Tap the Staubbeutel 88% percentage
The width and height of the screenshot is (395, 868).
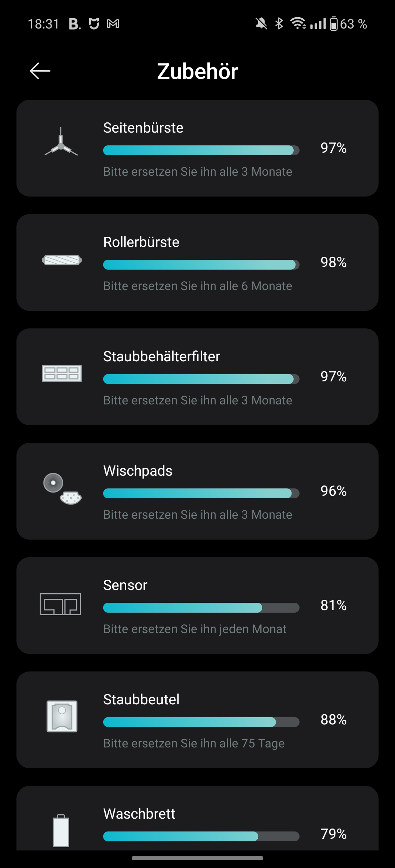[x=334, y=720]
